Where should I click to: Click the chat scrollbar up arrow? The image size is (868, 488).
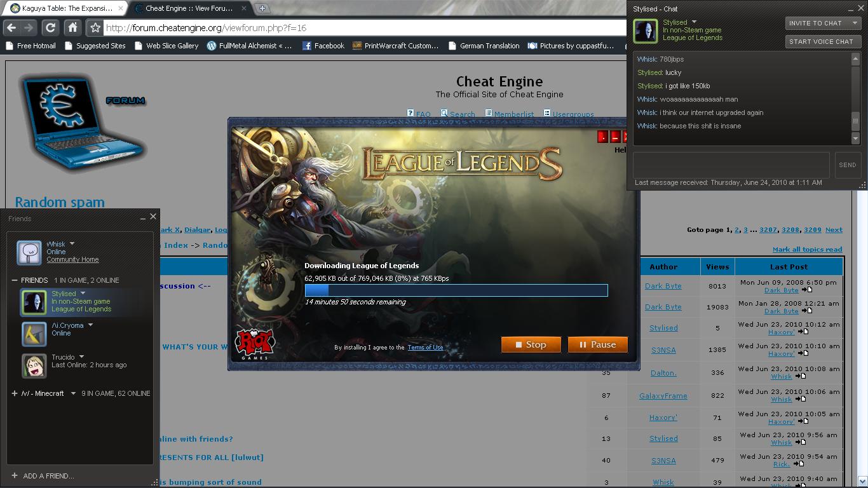[x=855, y=58]
